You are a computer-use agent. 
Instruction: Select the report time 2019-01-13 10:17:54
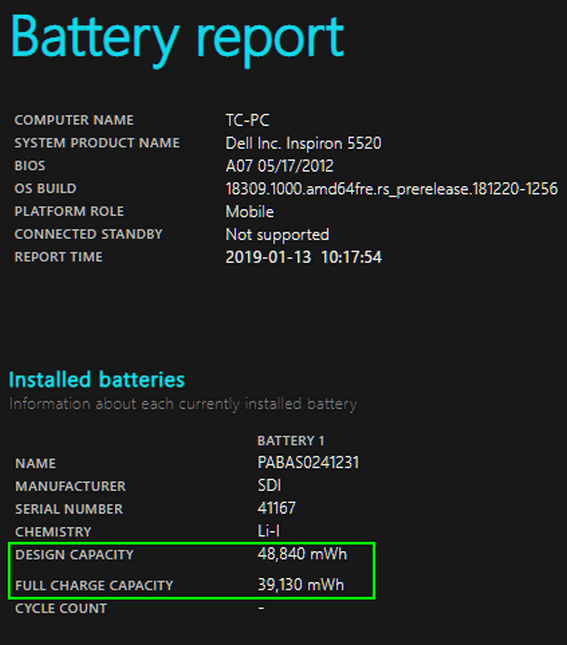pyautogui.click(x=304, y=257)
